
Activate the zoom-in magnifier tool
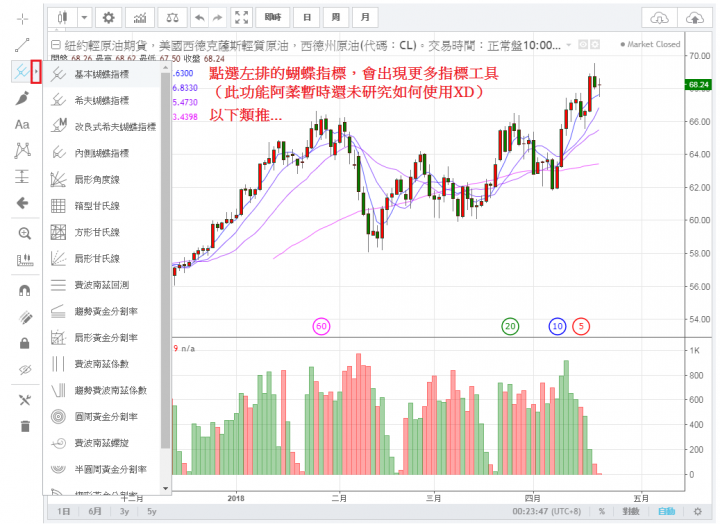[24, 234]
